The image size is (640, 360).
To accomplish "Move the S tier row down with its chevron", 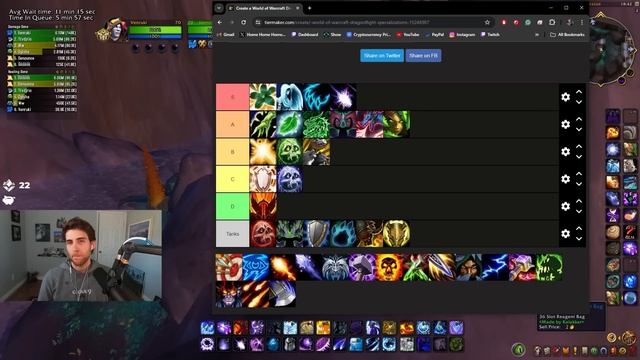I will click(x=579, y=102).
